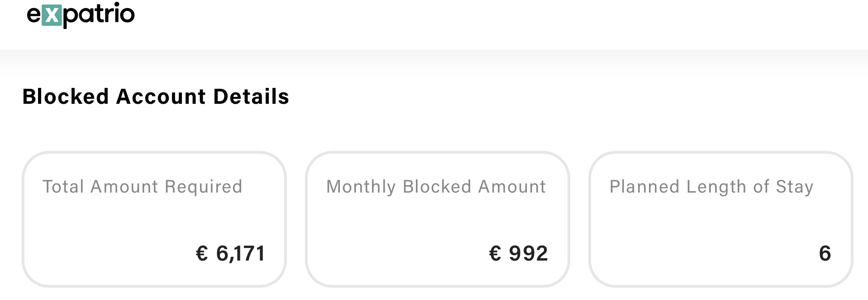
Task: Click the euro symbol beside 6,171
Action: pyautogui.click(x=202, y=253)
